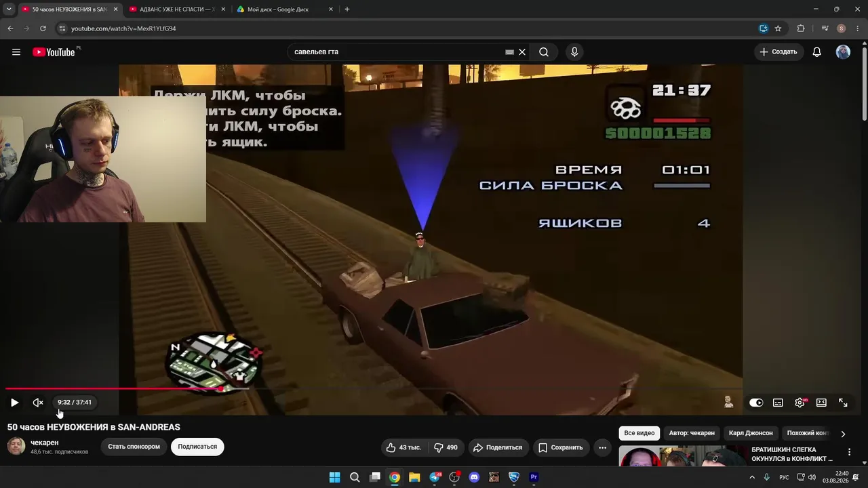Open the чекарен channel avatar
Screen dimensions: 868x488
(x=16, y=446)
